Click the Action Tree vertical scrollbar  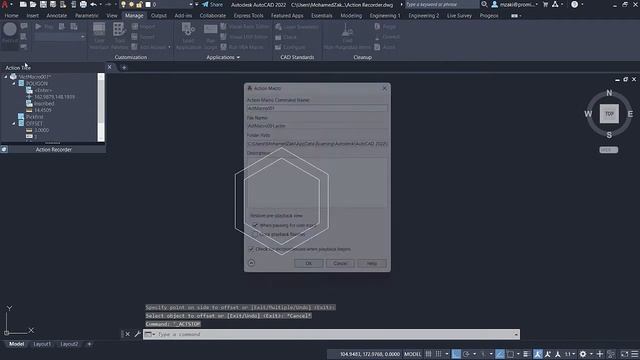(x=101, y=107)
